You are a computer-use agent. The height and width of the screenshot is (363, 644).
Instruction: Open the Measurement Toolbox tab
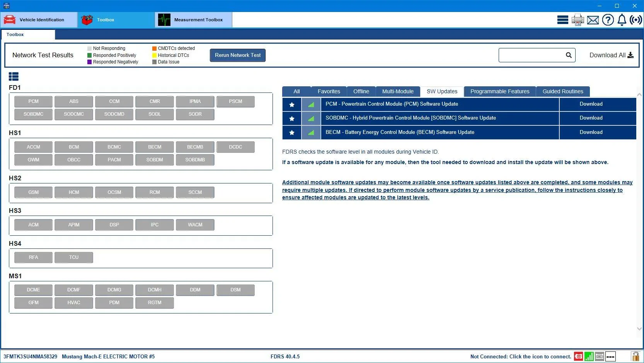tap(194, 20)
